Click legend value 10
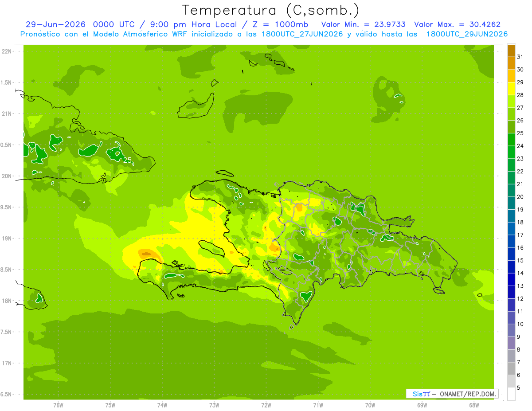Screen dimensions: 532x411 [x=520, y=324]
